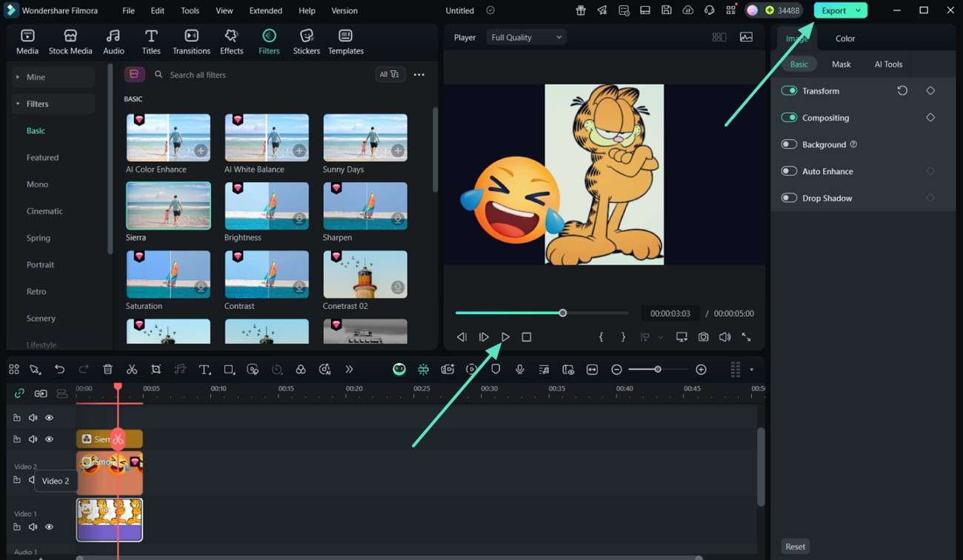Switch to the Mask tab
Image resolution: width=963 pixels, height=560 pixels.
click(x=841, y=64)
